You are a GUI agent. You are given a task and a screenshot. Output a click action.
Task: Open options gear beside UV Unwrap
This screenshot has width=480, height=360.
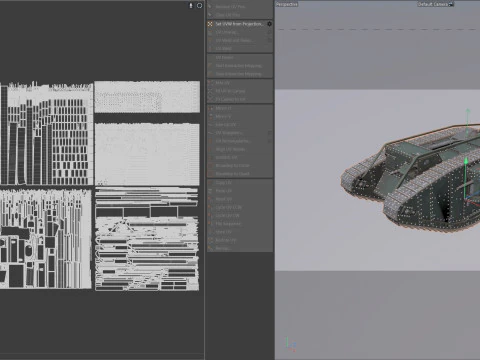point(269,32)
